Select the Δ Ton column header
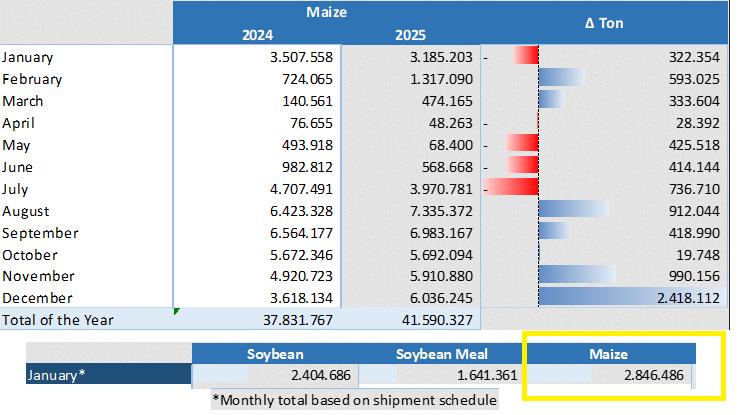 click(x=606, y=22)
